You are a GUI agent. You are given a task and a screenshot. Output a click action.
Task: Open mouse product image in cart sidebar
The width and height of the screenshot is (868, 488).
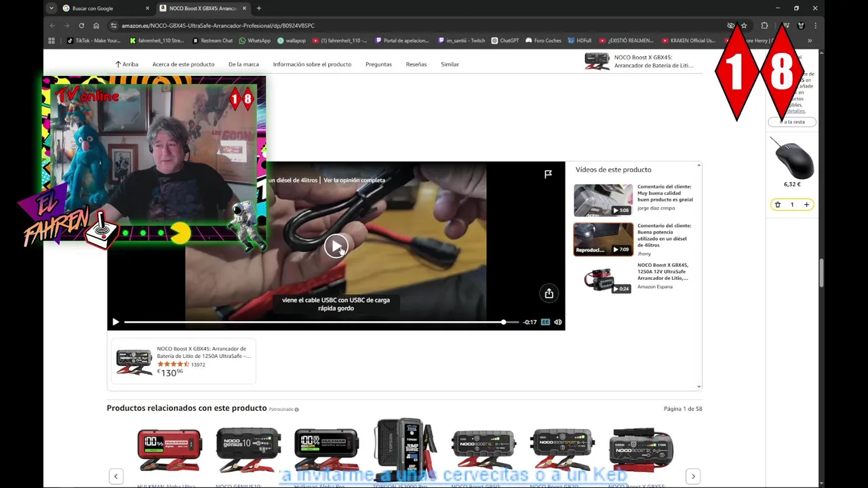pos(792,157)
